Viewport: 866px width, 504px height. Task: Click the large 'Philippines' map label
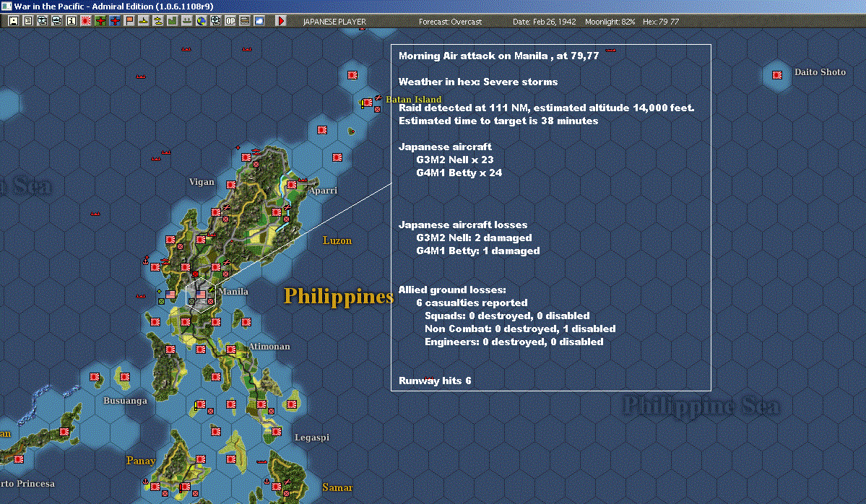pyautogui.click(x=339, y=297)
